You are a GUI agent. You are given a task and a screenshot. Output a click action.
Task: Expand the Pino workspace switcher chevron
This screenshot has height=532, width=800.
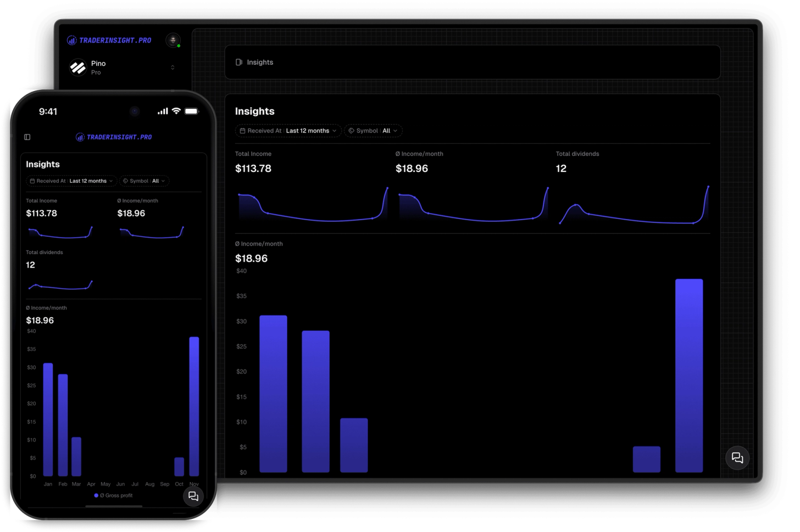tap(173, 67)
